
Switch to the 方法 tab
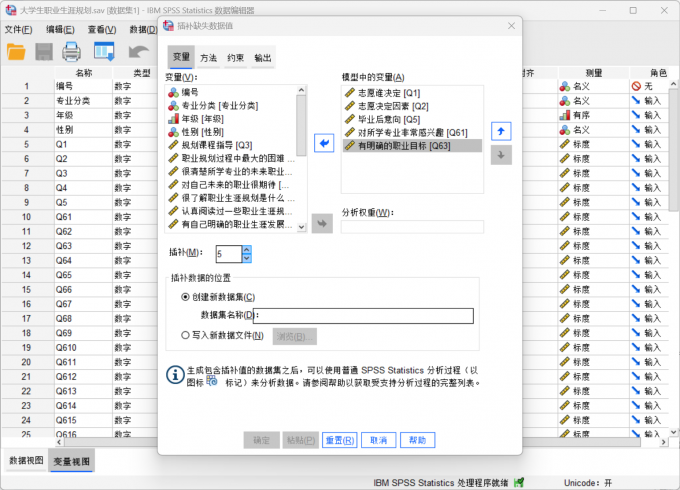(207, 58)
